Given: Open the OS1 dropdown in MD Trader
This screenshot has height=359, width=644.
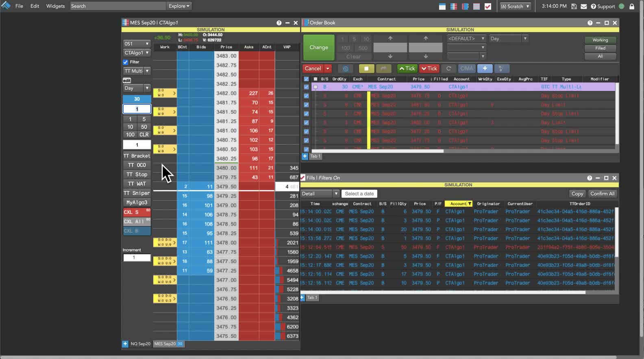Looking at the screenshot, I should 137,43.
